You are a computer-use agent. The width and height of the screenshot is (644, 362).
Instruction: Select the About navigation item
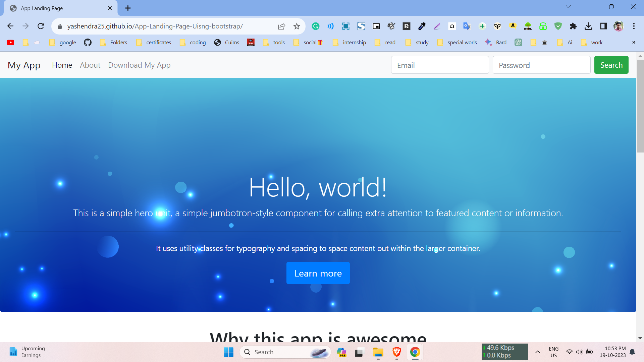pyautogui.click(x=90, y=65)
